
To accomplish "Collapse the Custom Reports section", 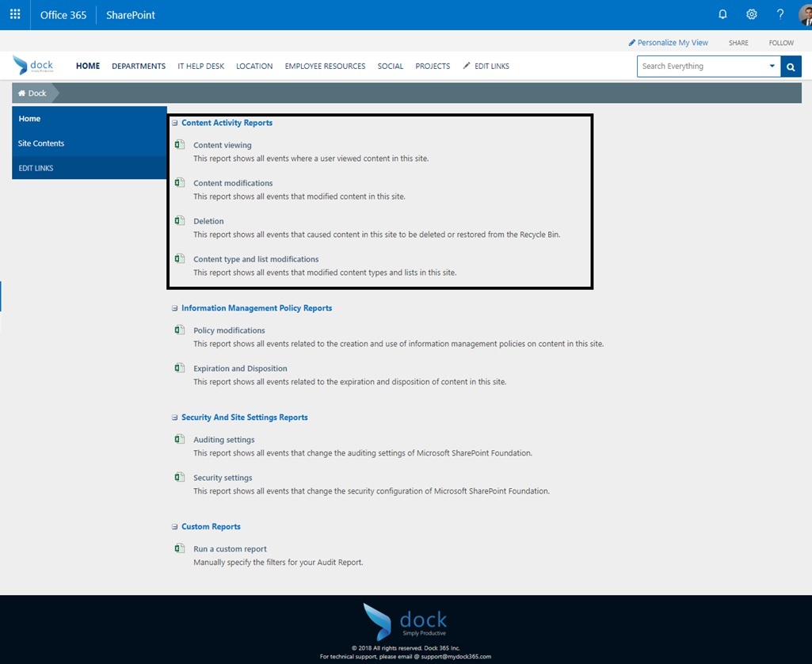I will (174, 526).
